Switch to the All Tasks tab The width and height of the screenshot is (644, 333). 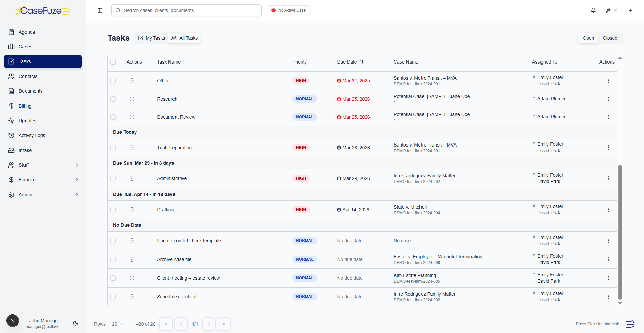tap(184, 38)
